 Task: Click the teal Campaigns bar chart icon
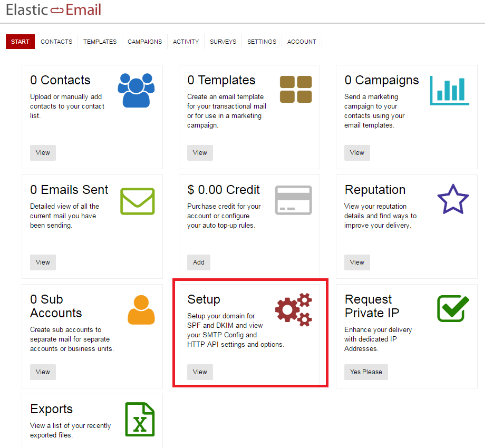coord(449,91)
